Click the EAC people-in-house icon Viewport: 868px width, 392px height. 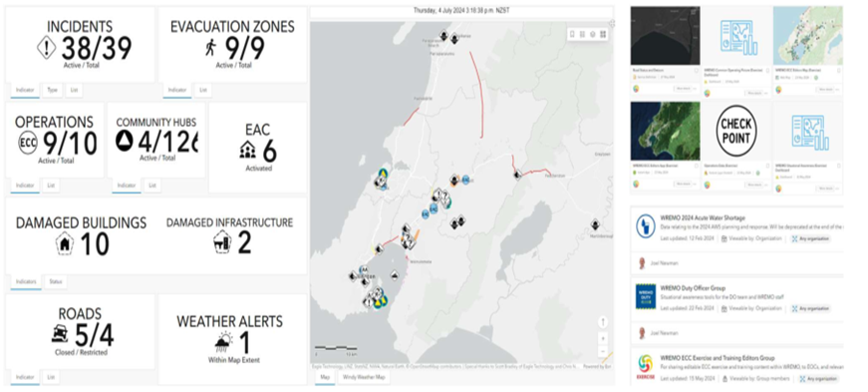[247, 150]
